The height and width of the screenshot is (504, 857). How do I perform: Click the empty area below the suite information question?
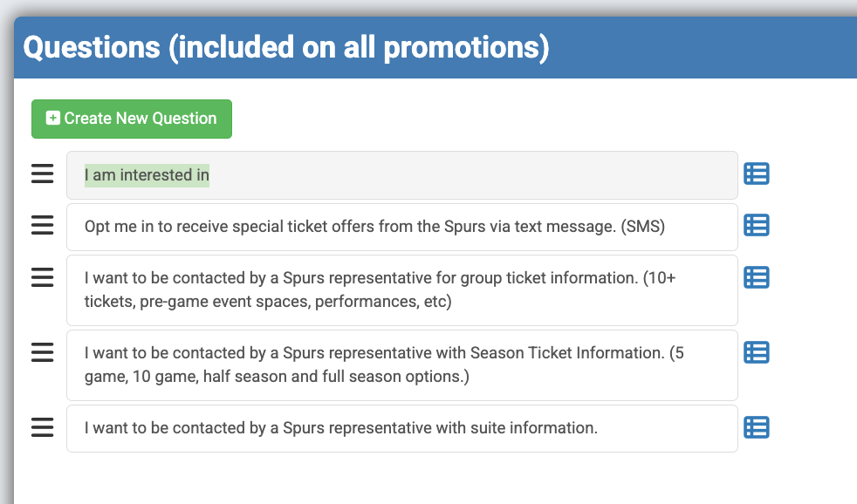click(x=401, y=478)
